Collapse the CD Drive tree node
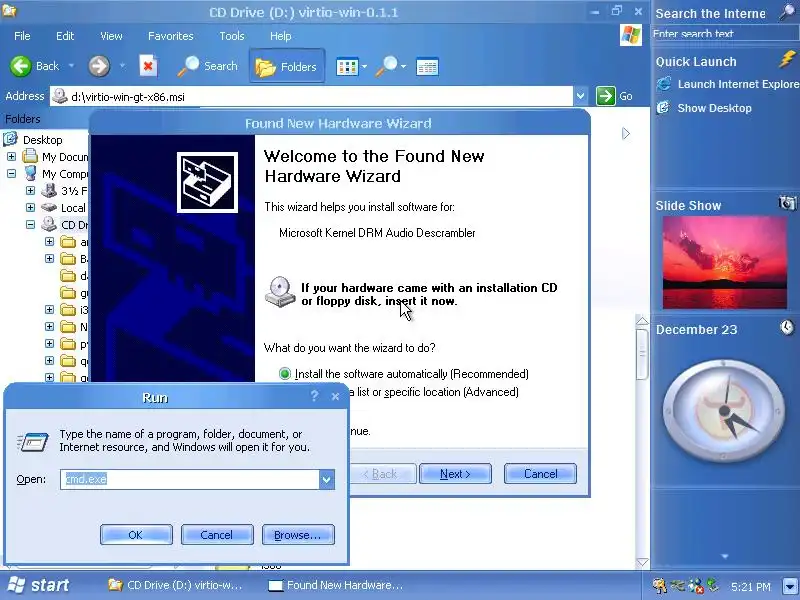The height and width of the screenshot is (600, 800). (x=30, y=224)
